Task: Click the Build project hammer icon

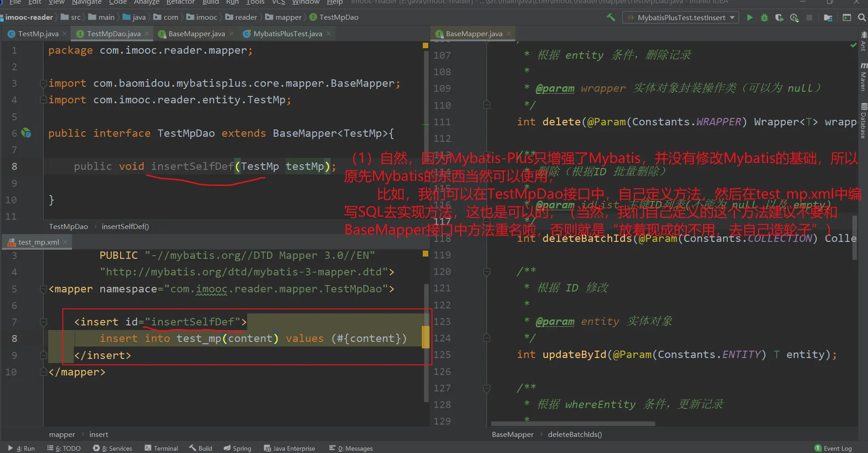Action: coord(611,17)
